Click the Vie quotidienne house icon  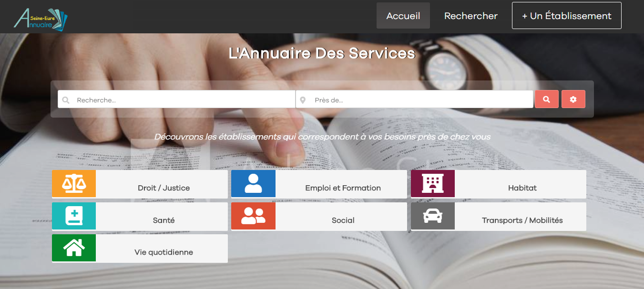tap(74, 248)
